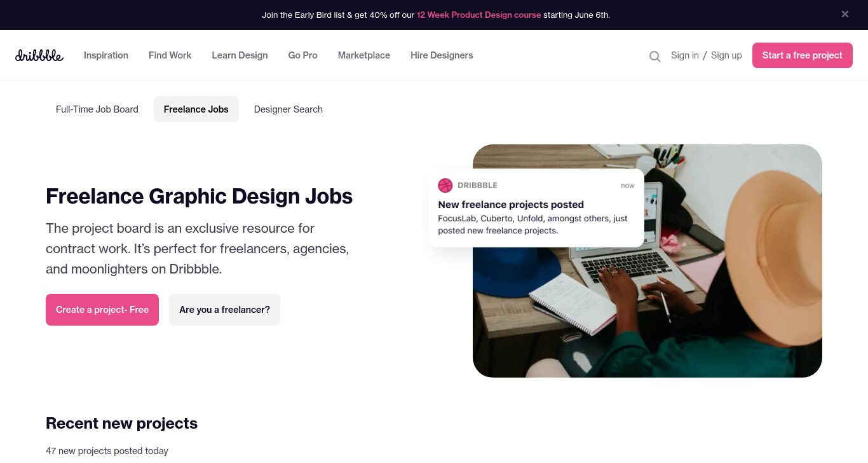Click the Recent new projects heading
868x463 pixels.
click(x=121, y=423)
